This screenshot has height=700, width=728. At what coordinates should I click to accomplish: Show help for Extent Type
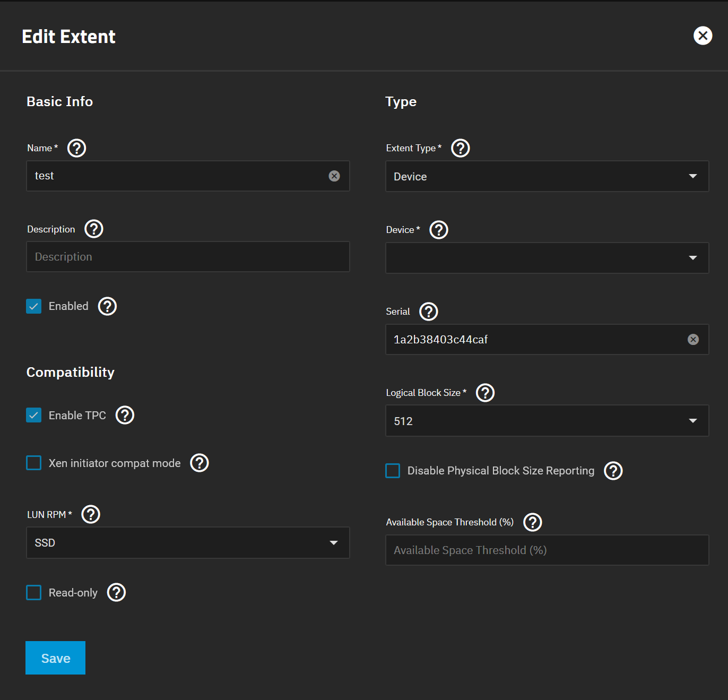[461, 148]
